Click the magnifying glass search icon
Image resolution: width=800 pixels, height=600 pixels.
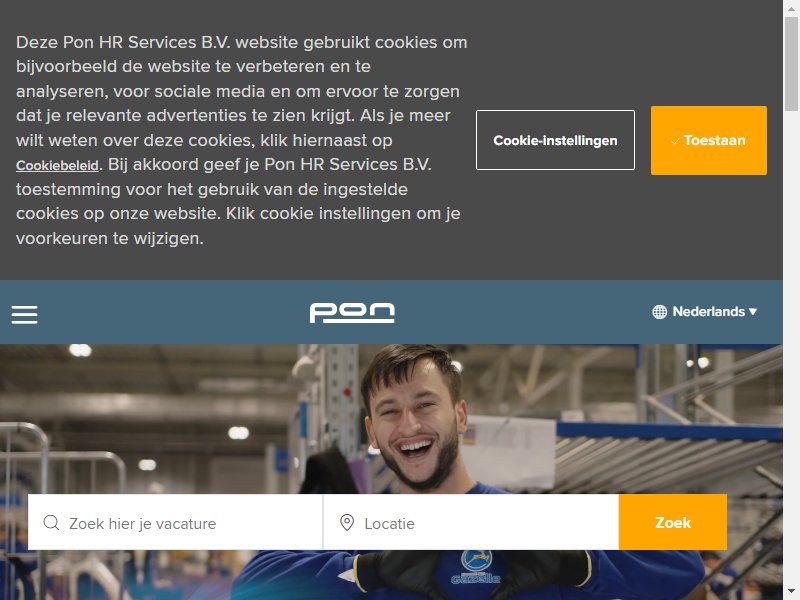tap(51, 522)
